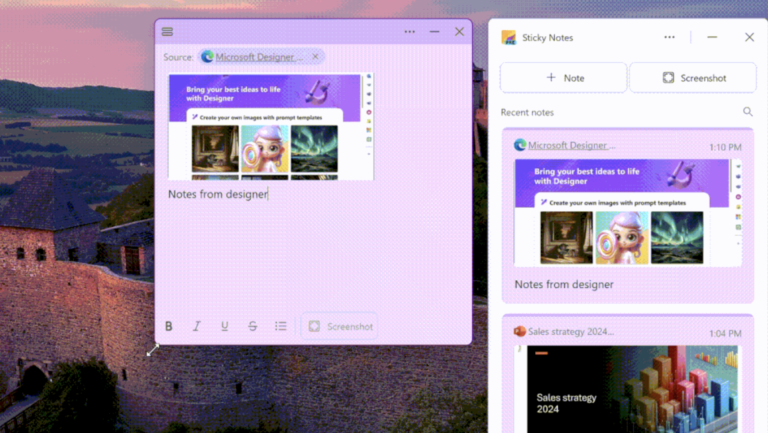Screen dimensions: 768x433
Task: Create a new note with + Note
Action: coord(563,78)
